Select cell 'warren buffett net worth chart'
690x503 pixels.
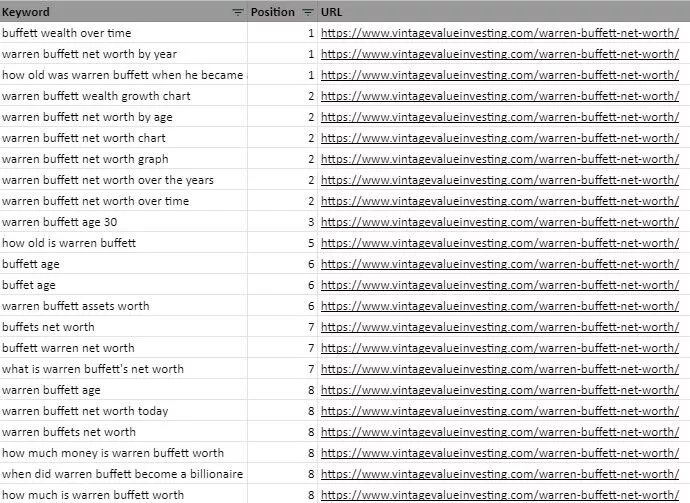coord(124,138)
